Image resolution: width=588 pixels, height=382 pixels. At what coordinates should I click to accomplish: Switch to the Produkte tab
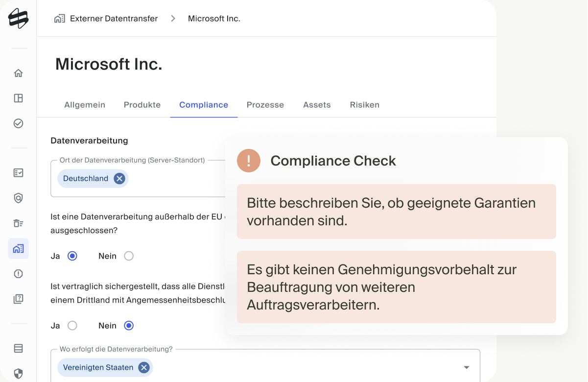pyautogui.click(x=142, y=105)
